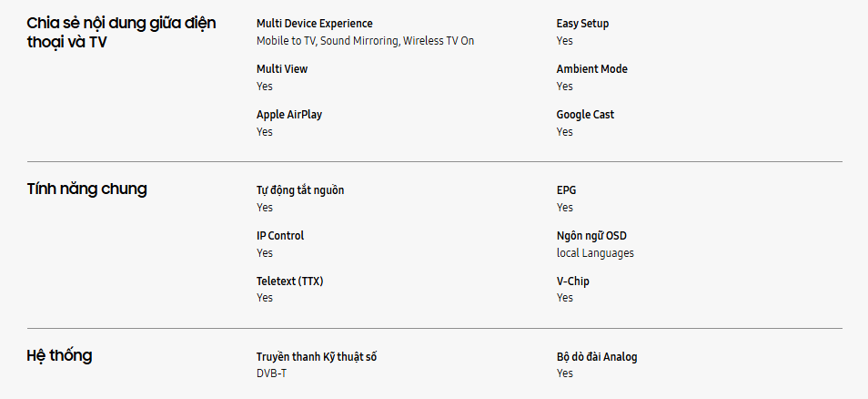Click the 'Tính năng chung' section heading
Viewport: 868px width, 399px height.
click(87, 189)
